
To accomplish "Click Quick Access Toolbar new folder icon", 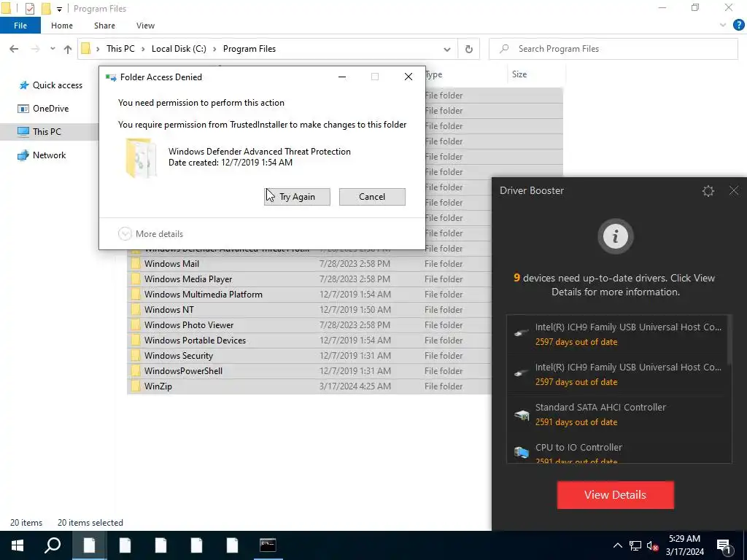I will click(x=46, y=9).
